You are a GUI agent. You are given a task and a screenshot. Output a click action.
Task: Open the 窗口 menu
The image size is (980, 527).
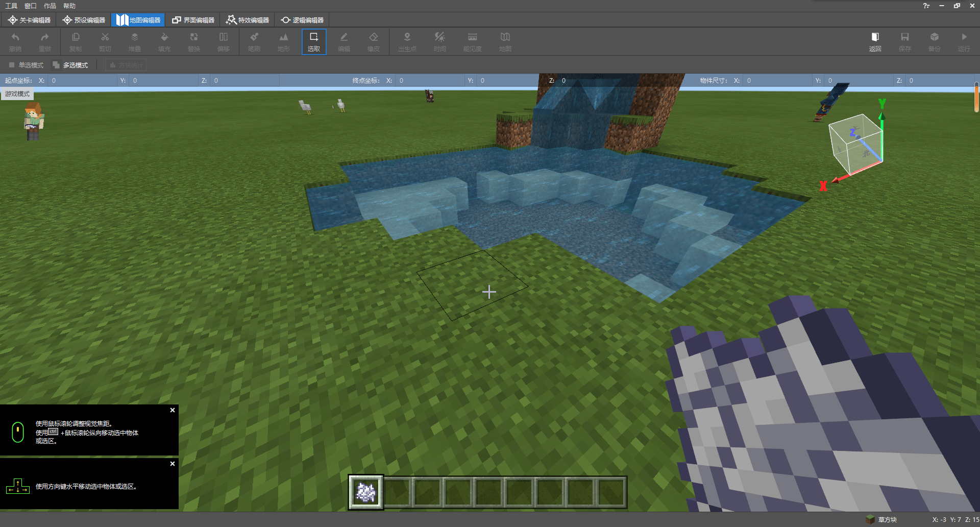(x=31, y=6)
